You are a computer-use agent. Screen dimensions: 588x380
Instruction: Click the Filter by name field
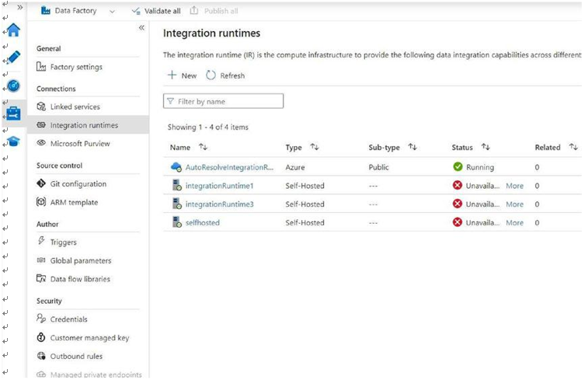point(223,101)
